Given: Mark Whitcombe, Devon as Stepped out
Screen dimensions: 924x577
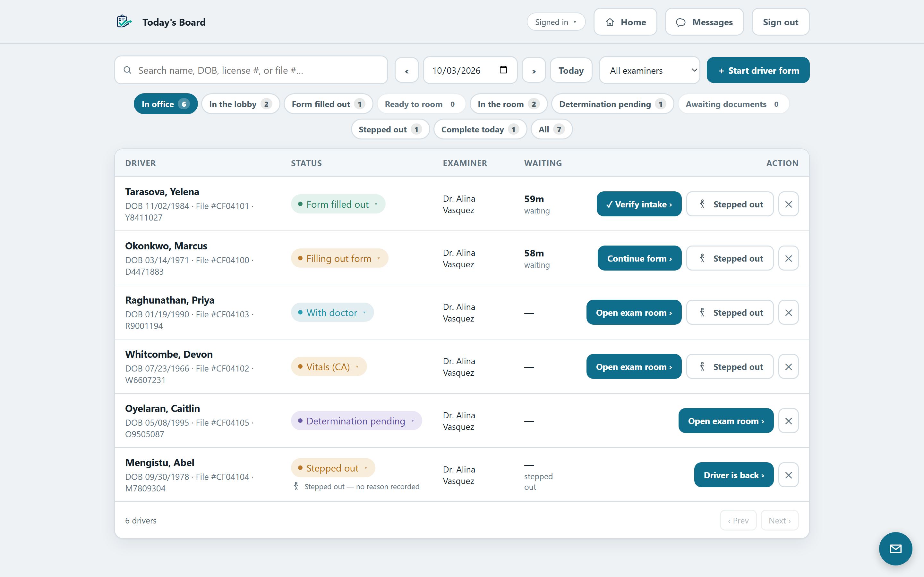Looking at the screenshot, I should [730, 367].
